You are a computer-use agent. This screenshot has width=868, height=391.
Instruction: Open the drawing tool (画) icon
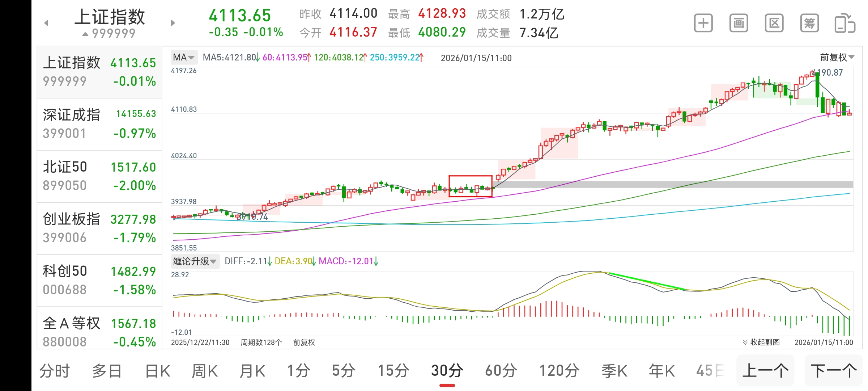(x=739, y=24)
